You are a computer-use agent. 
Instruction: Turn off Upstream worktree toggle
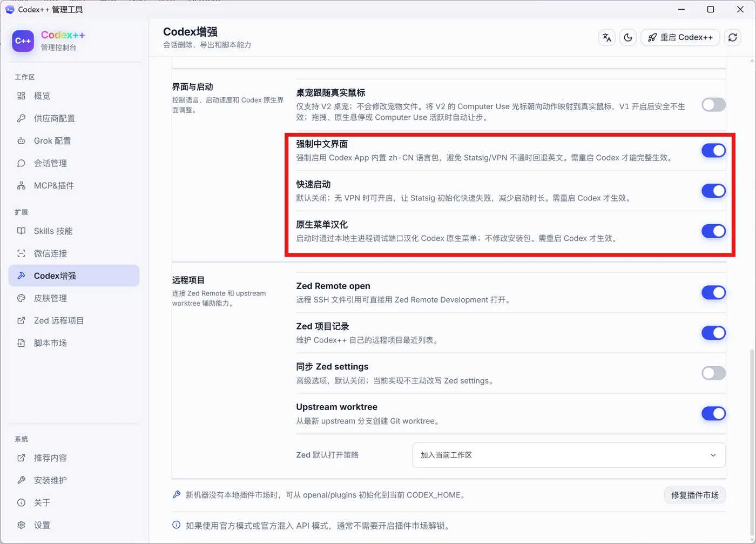pos(713,414)
